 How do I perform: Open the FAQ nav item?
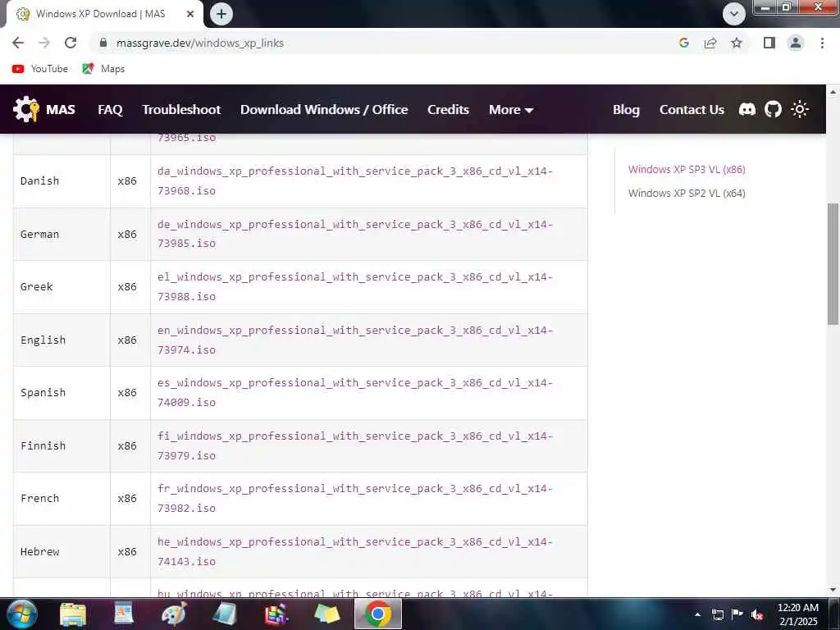[111, 109]
